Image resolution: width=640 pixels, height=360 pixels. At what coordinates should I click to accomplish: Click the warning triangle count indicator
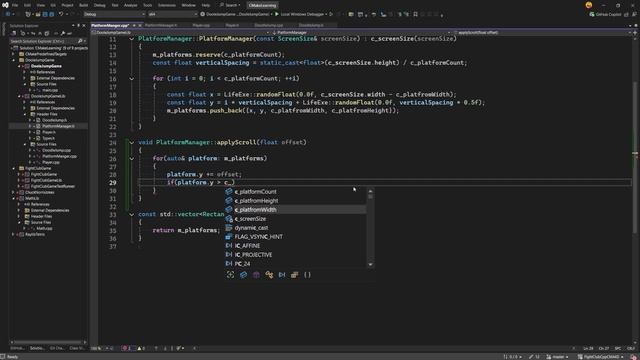click(x=141, y=348)
